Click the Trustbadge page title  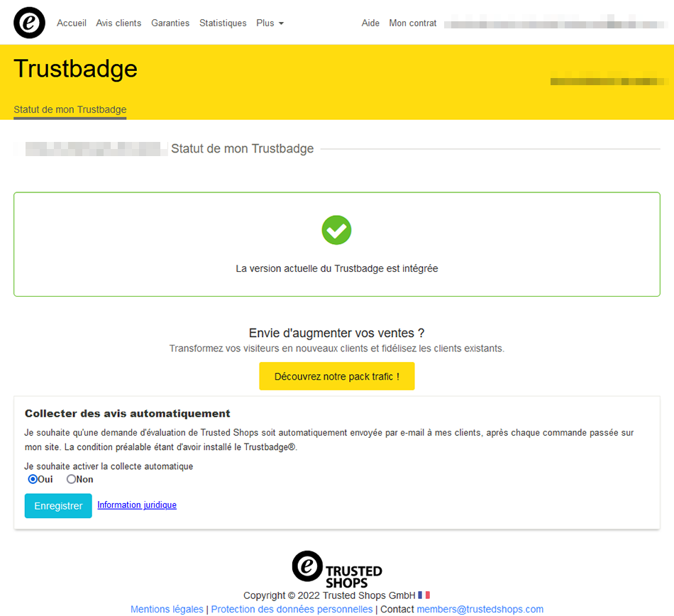click(x=76, y=69)
